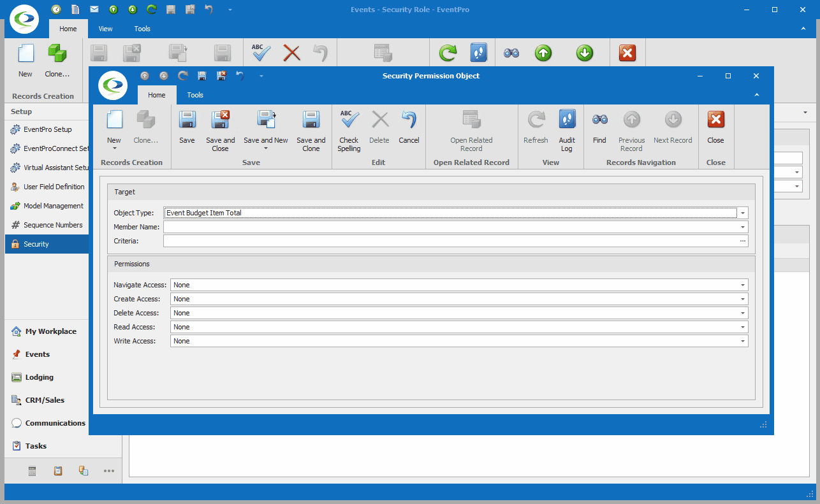Collapse the dialog ribbon with the chevron
This screenshot has width=820, height=504.
pos(756,95)
